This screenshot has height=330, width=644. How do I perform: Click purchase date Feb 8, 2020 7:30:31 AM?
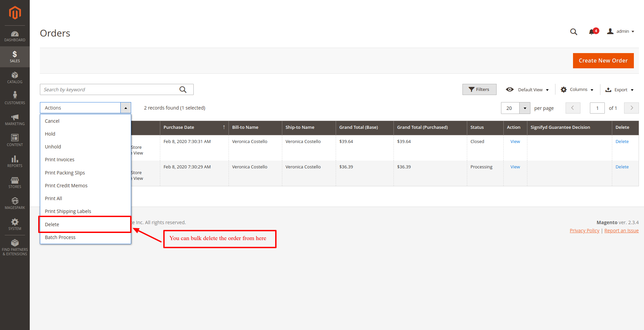pyautogui.click(x=187, y=142)
